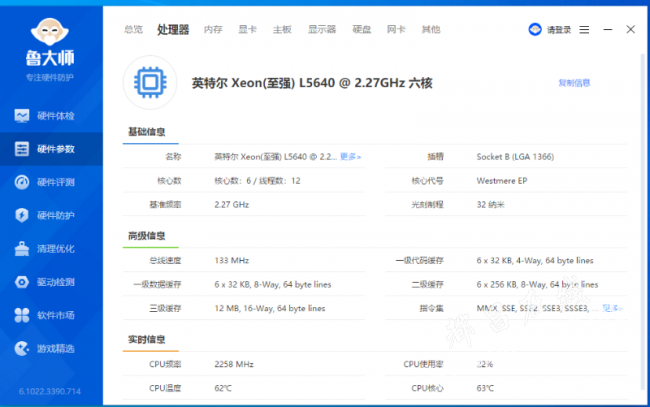Screen dimensions: 650x407
Task: Click '2.27 GHz' base frequency value
Action: tap(232, 205)
